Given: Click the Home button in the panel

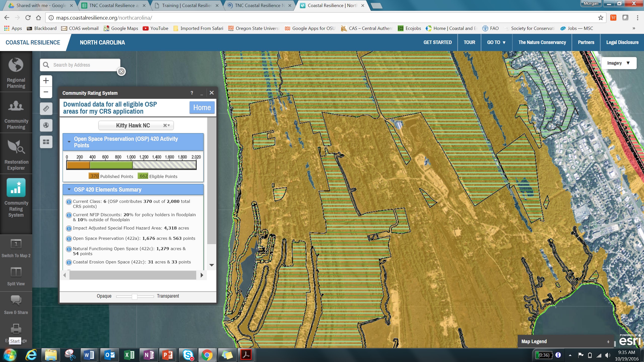Looking at the screenshot, I should (202, 108).
